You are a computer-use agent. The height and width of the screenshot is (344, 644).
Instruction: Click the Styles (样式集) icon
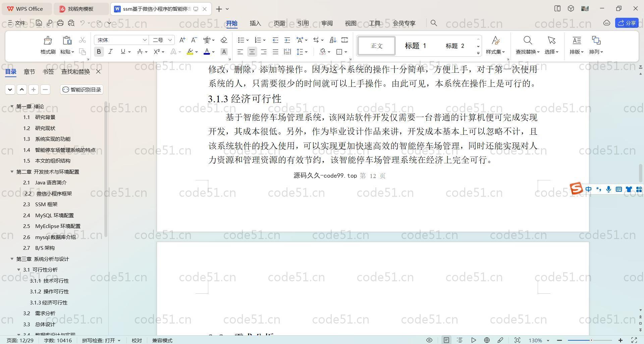495,41
